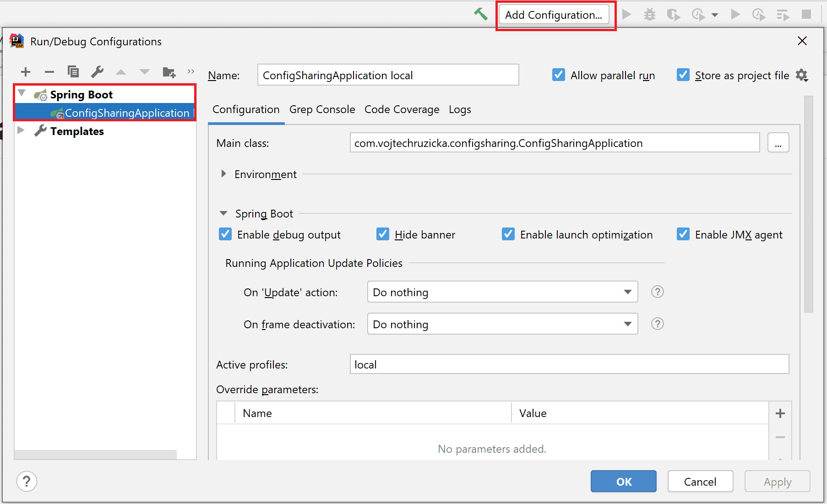Click the Active profiles input field
Viewport: 827px width, 504px height.
coord(569,364)
